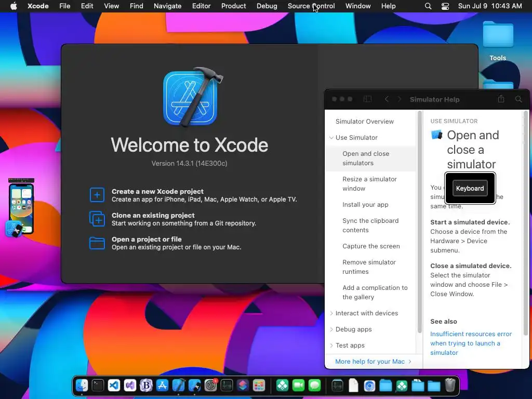
Task: Open Insufficient resources error help link
Action: pyautogui.click(x=471, y=343)
